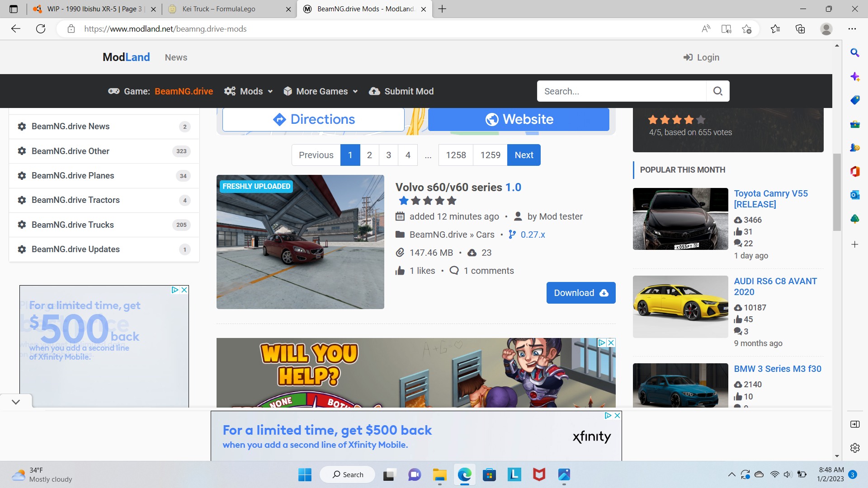This screenshot has height=488, width=868.
Task: Click the Website ad button
Action: pyautogui.click(x=519, y=119)
